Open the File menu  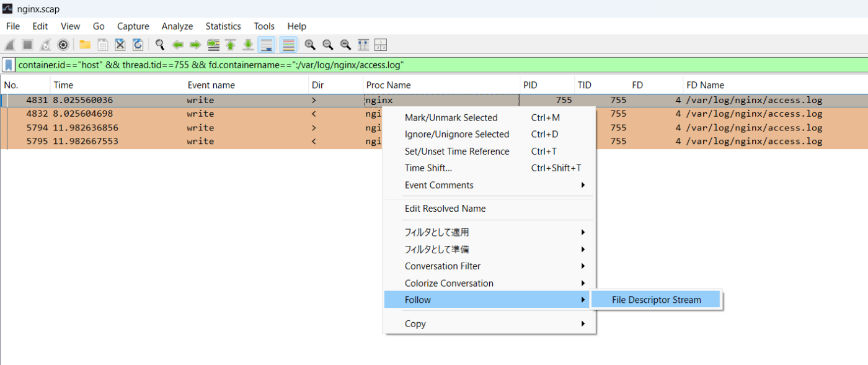click(13, 26)
